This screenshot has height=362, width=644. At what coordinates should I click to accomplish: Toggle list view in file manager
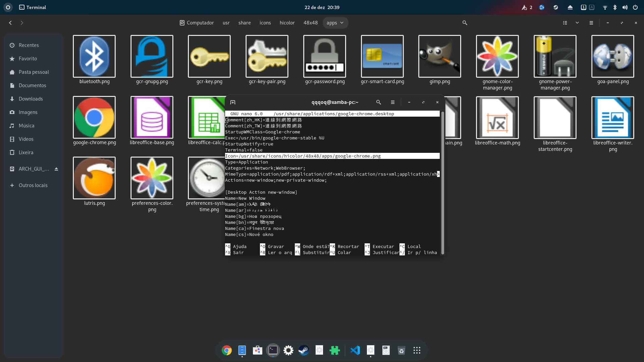(x=565, y=23)
